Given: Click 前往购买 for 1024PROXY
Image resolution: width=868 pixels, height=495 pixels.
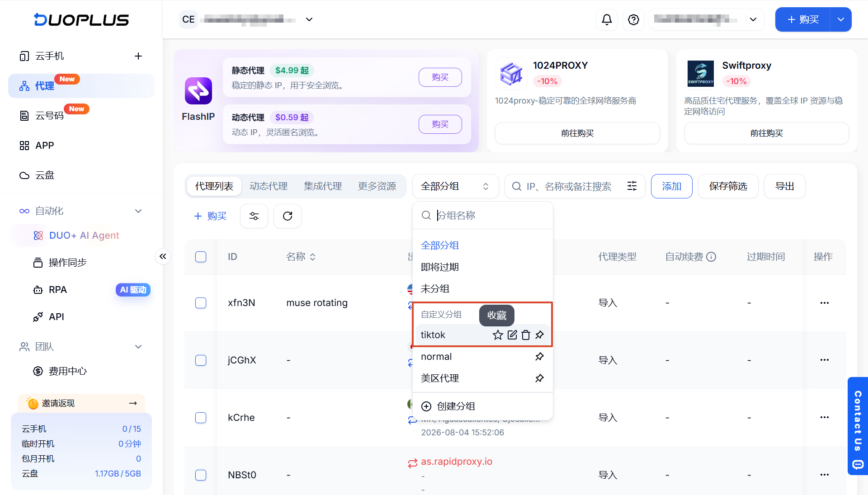Looking at the screenshot, I should (577, 133).
